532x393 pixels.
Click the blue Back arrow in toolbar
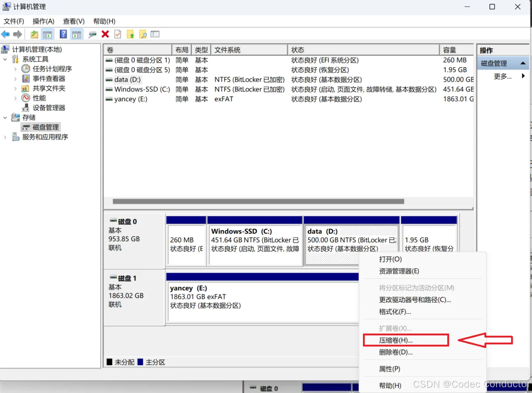pos(5,34)
